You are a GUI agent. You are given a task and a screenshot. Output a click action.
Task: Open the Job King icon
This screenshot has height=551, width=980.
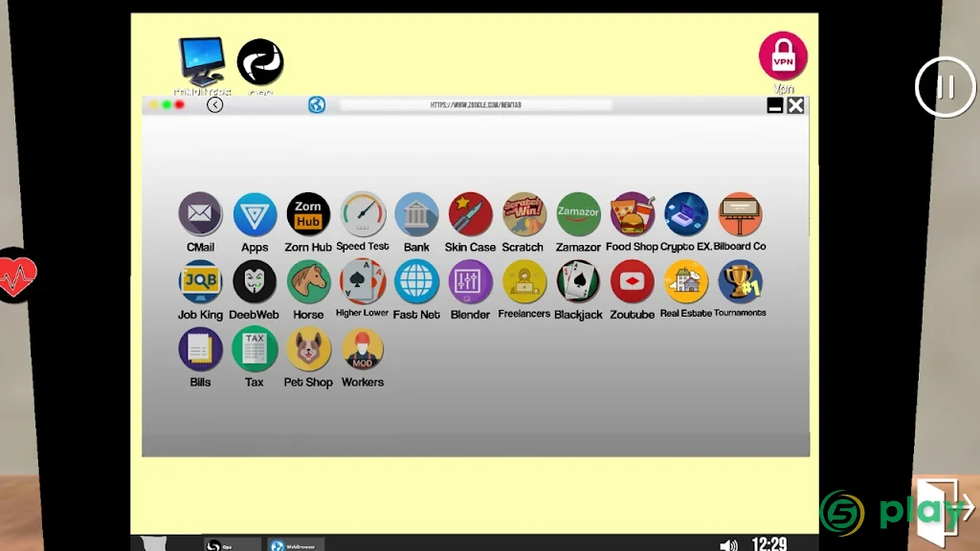pos(200,282)
